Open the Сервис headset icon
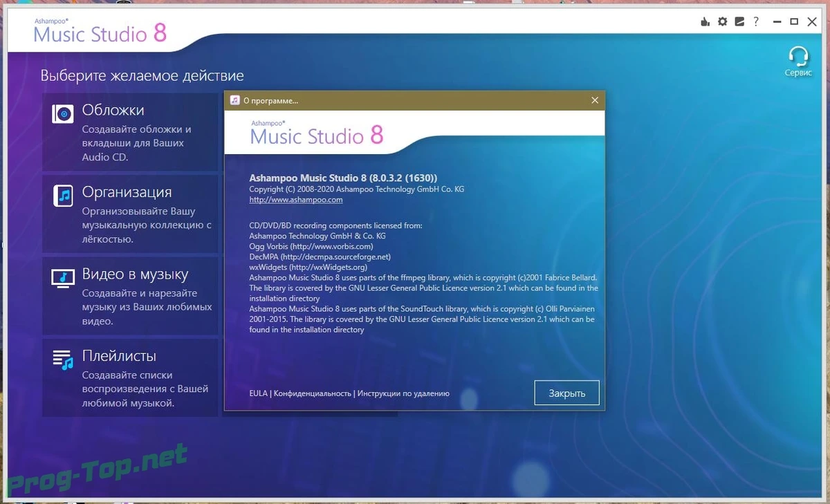The height and width of the screenshot is (504, 830). (x=798, y=55)
